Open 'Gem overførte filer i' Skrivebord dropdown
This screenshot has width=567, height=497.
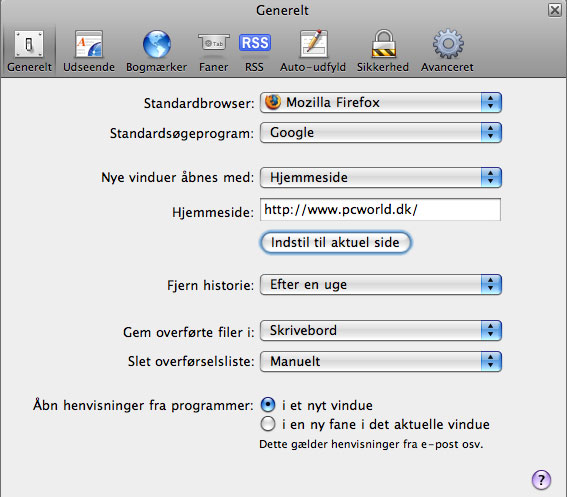point(381,331)
